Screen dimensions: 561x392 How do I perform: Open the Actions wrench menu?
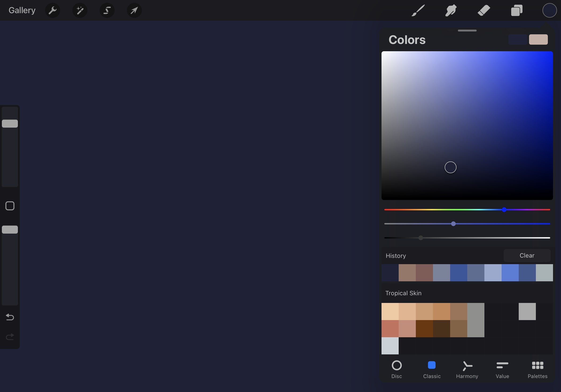(x=52, y=10)
